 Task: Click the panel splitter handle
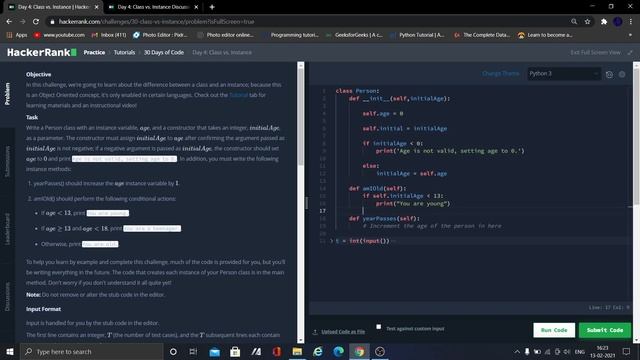pos(307,202)
